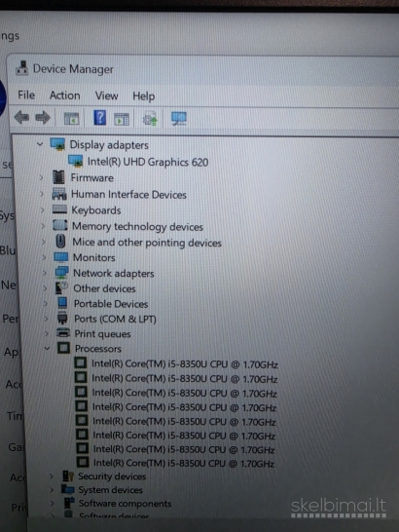The height and width of the screenshot is (532, 399).
Task: Expand the Human Interface Devices arrow
Action: tap(42, 194)
